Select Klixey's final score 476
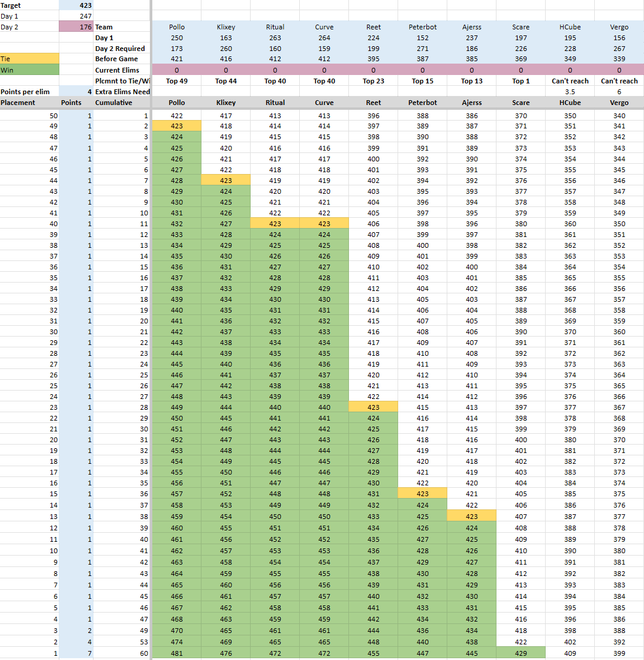The image size is (644, 660). (226, 653)
